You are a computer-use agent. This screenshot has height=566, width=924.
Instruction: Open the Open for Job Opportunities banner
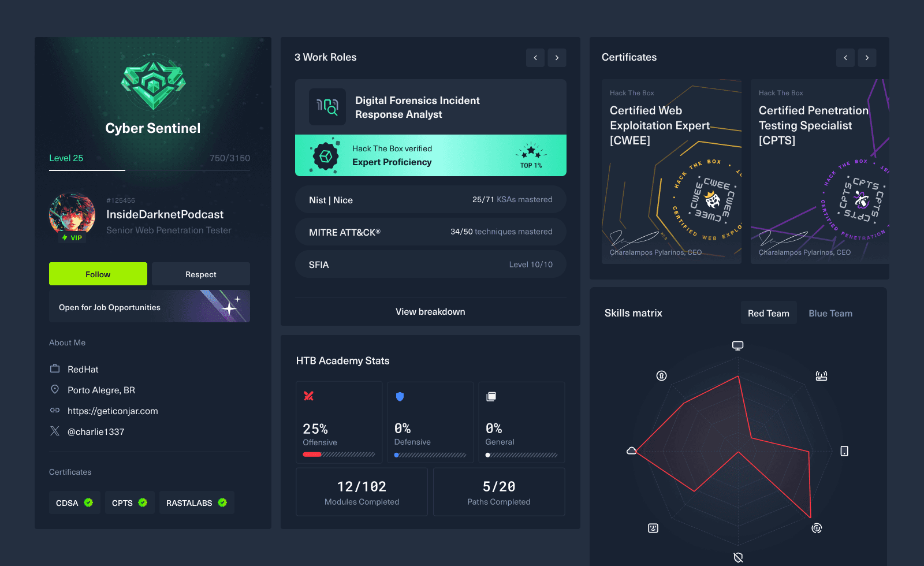tap(150, 306)
